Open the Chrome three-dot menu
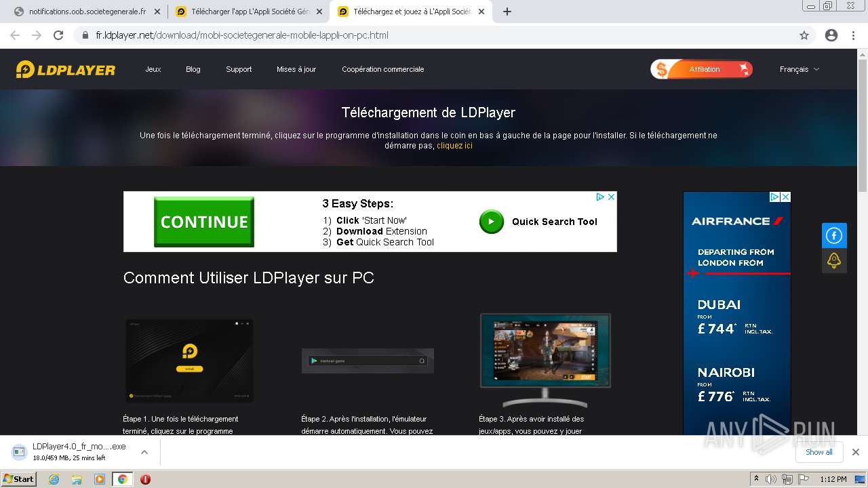Viewport: 868px width, 488px height. 853,35
